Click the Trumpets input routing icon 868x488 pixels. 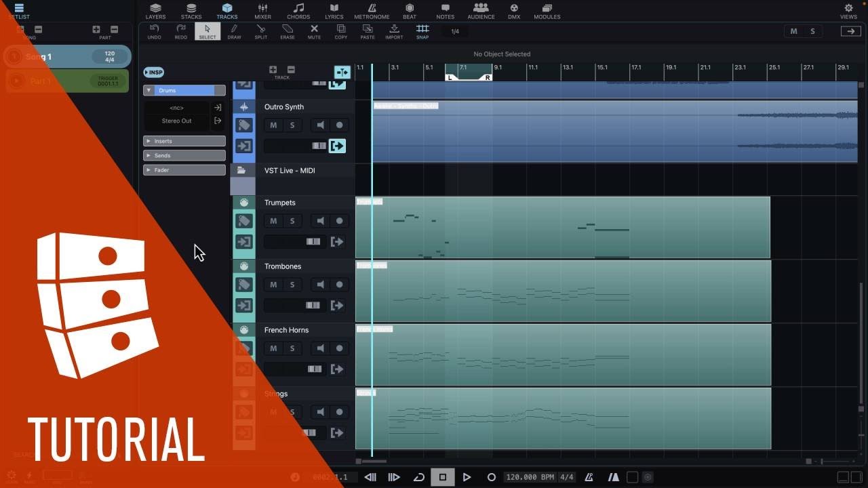[244, 241]
